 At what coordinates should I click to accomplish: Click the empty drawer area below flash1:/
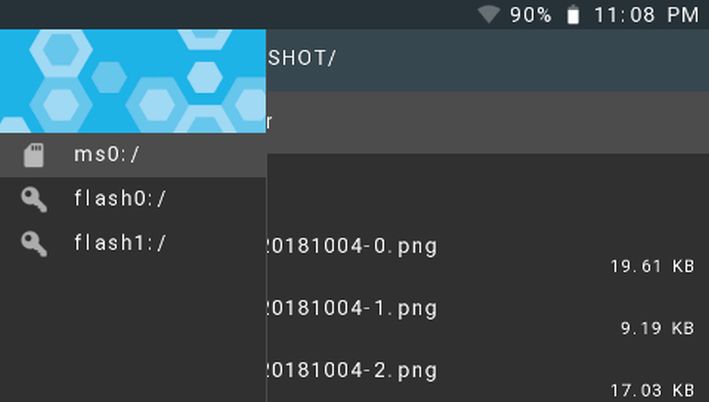tap(133, 334)
